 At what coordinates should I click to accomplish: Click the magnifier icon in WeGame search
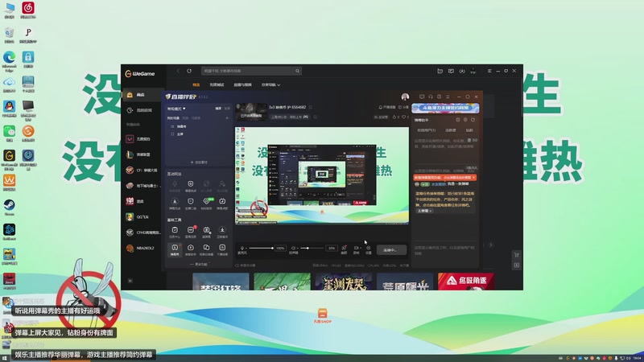coord(297,71)
